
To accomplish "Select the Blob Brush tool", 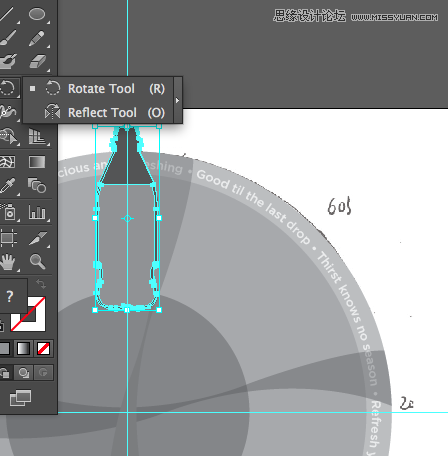I will pos(8,61).
